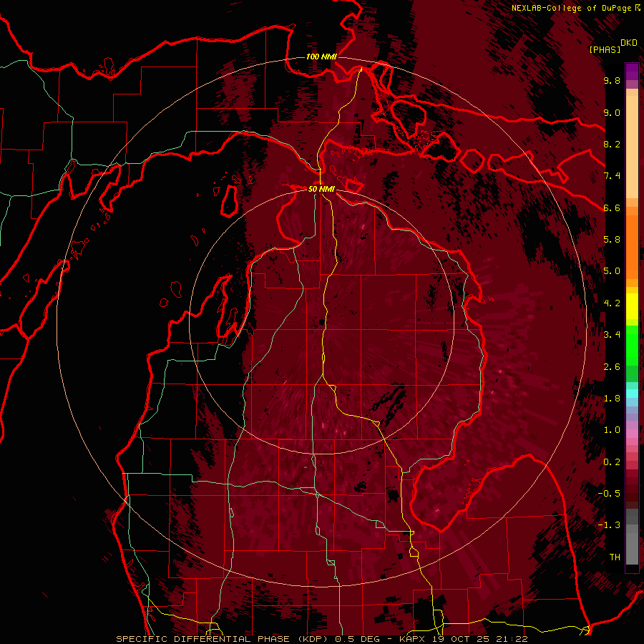Click the 2.6 scale label
Image resolution: width=644 pixels, height=644 pixels.
pyautogui.click(x=612, y=367)
